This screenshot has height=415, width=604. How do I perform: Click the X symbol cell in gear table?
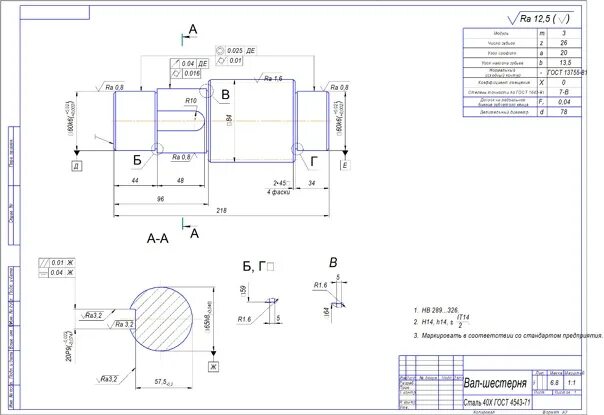[541, 82]
